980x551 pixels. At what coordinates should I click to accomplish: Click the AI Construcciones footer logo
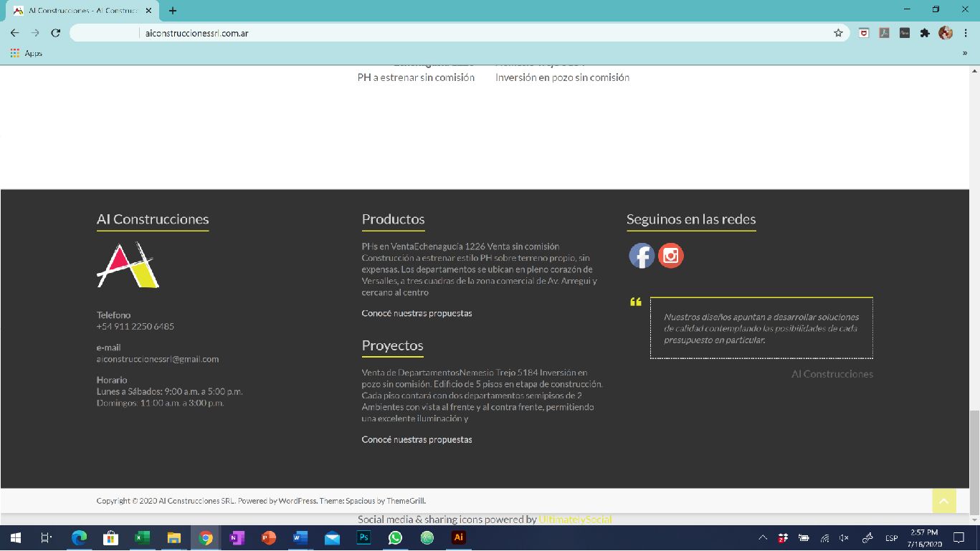pyautogui.click(x=128, y=265)
